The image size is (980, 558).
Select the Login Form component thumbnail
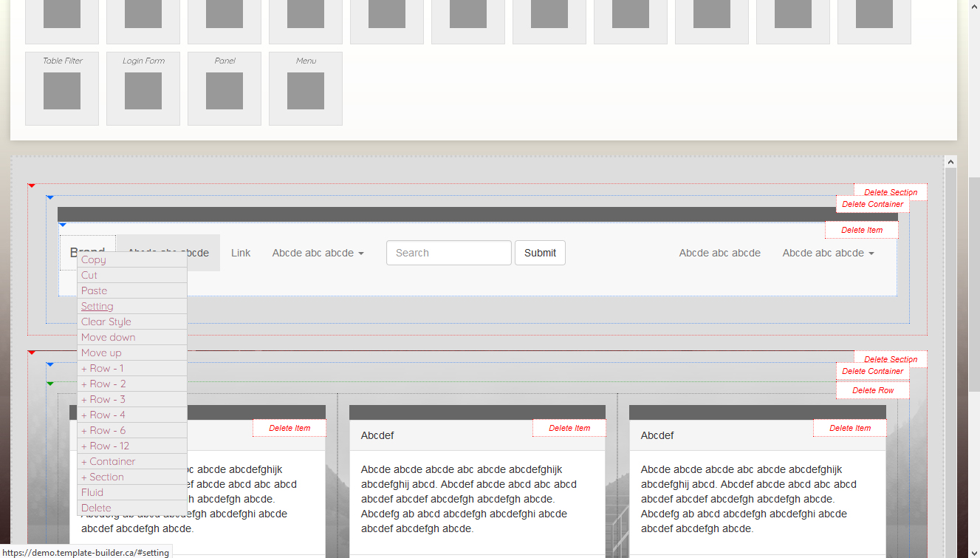[x=143, y=89]
